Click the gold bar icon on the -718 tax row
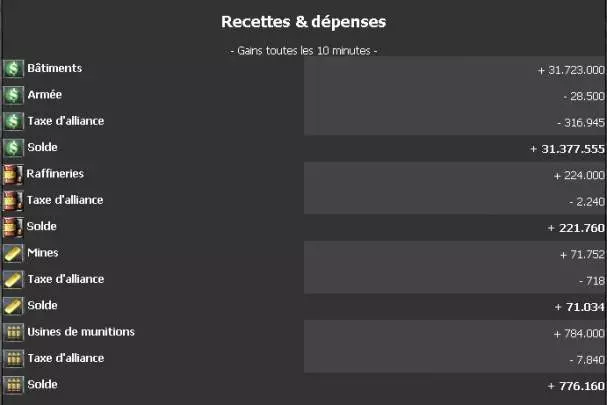This screenshot has width=607, height=405. point(13,279)
